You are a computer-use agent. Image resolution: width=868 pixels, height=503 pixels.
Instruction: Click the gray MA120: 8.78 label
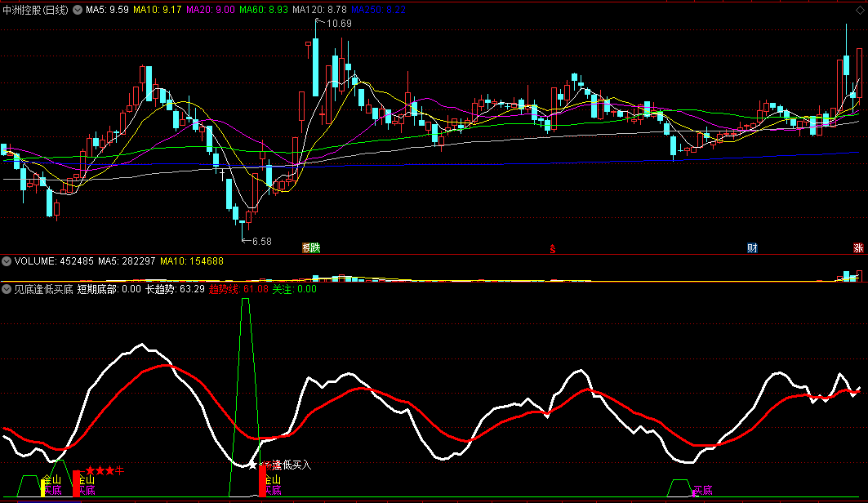pyautogui.click(x=319, y=10)
